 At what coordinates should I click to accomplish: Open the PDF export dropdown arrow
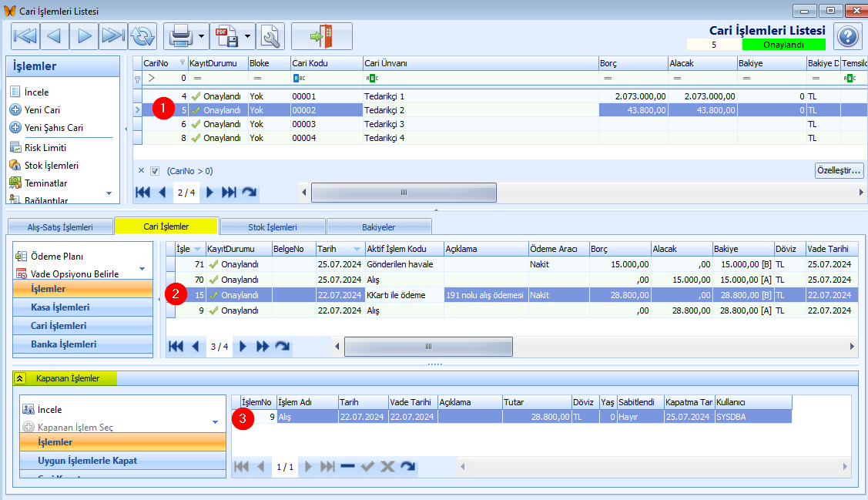(247, 36)
